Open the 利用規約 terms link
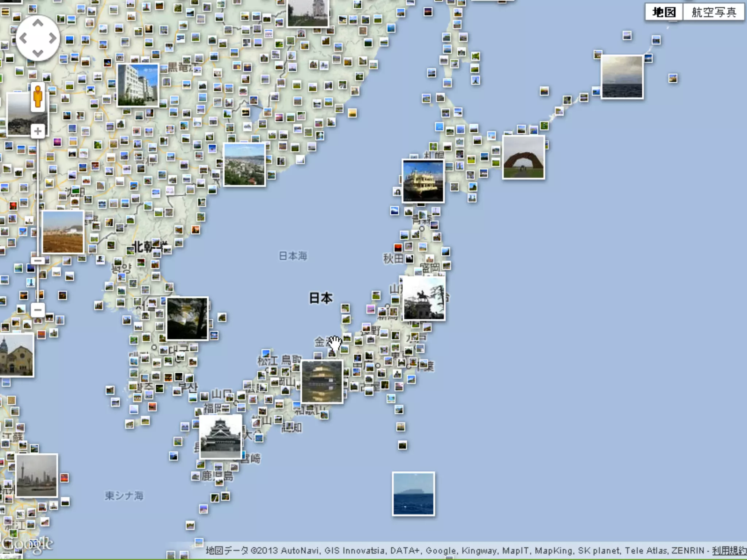The height and width of the screenshot is (560, 747). [729, 551]
